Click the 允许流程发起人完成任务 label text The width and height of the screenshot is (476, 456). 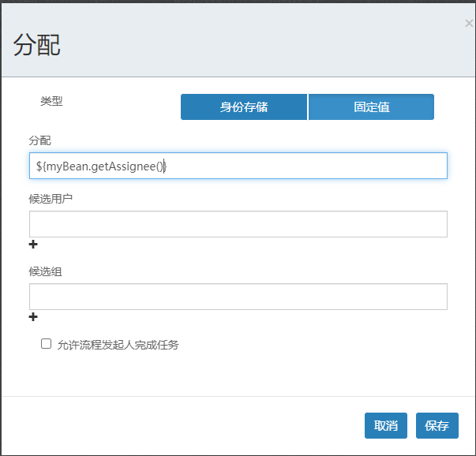[x=118, y=345]
